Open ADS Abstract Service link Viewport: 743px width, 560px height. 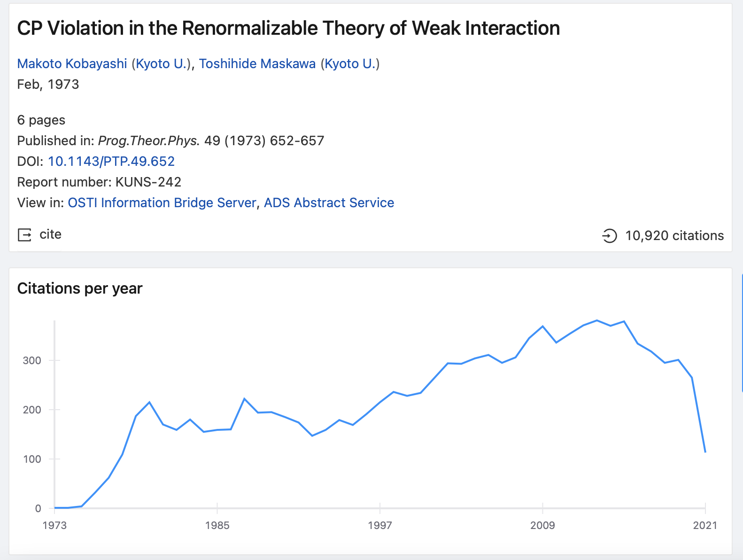pos(329,202)
